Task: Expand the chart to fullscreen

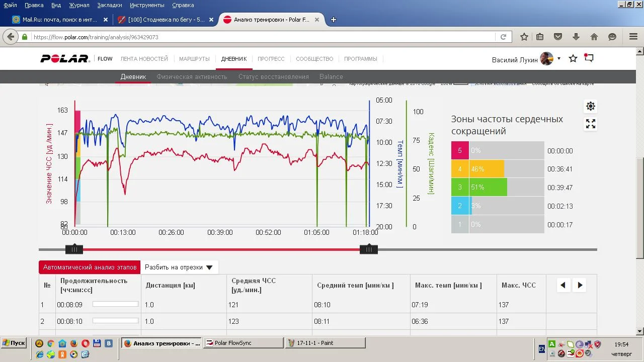Action: 591,124
